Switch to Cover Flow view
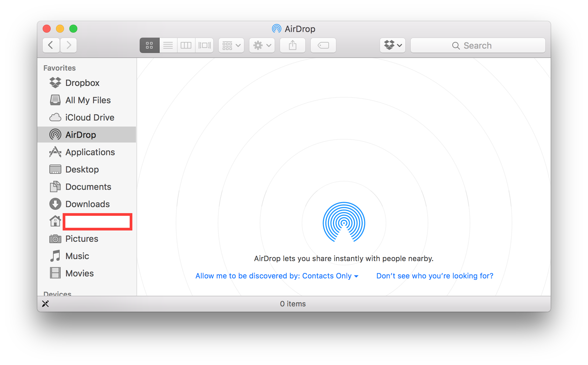 point(204,45)
